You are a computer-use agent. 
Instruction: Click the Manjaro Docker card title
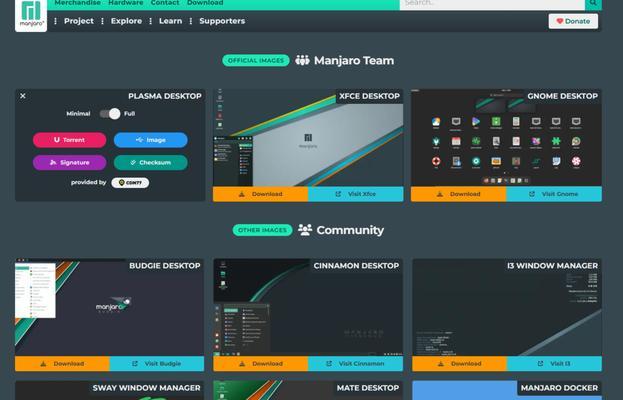[559, 388]
